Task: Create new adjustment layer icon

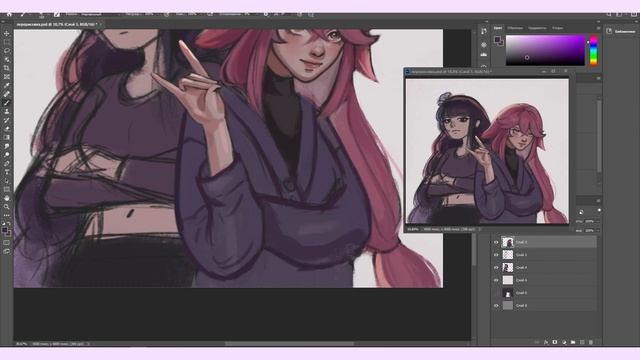Action: [564, 342]
